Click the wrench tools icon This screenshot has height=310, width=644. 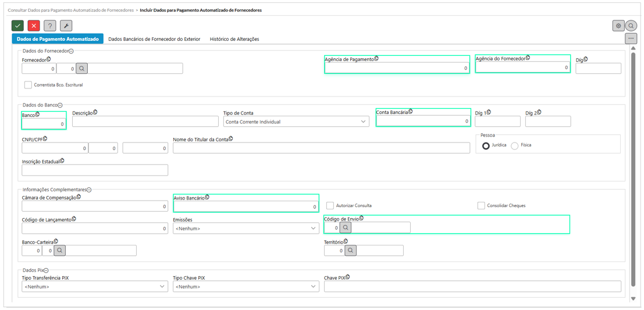[66, 26]
